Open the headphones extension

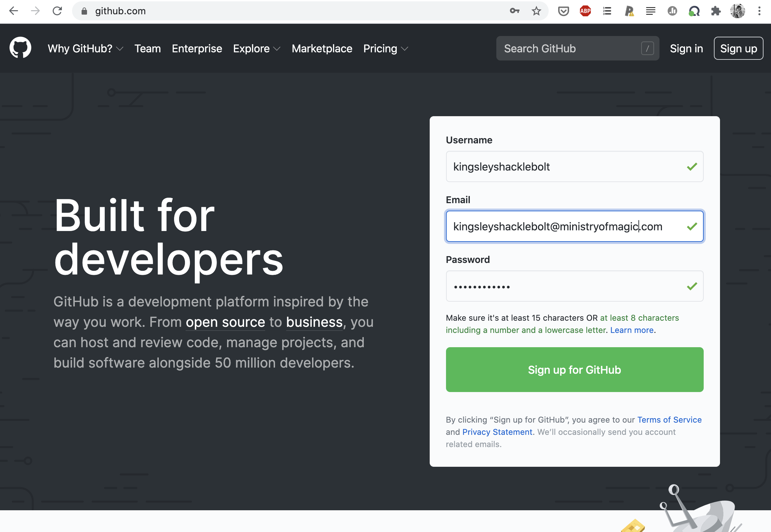694,11
